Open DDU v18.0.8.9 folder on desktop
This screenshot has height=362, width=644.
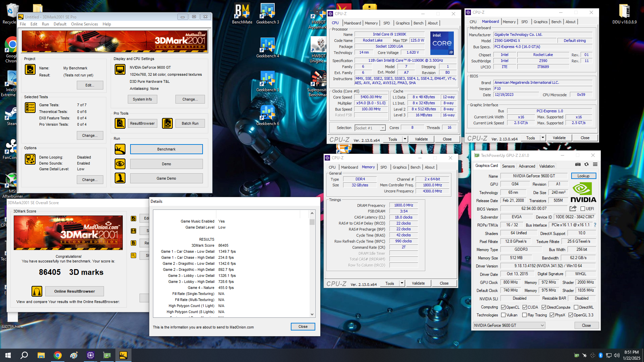[624, 14]
